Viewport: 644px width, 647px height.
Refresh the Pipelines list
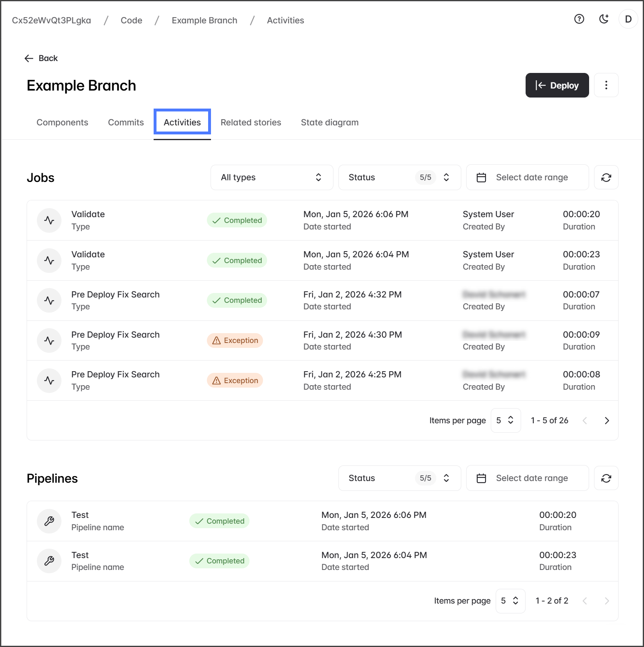[x=606, y=478]
